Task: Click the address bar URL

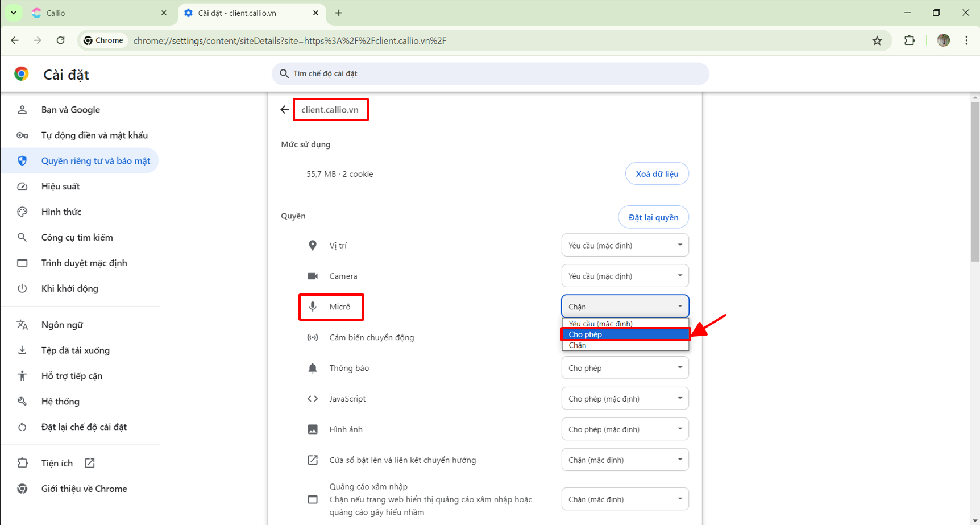Action: (x=289, y=40)
